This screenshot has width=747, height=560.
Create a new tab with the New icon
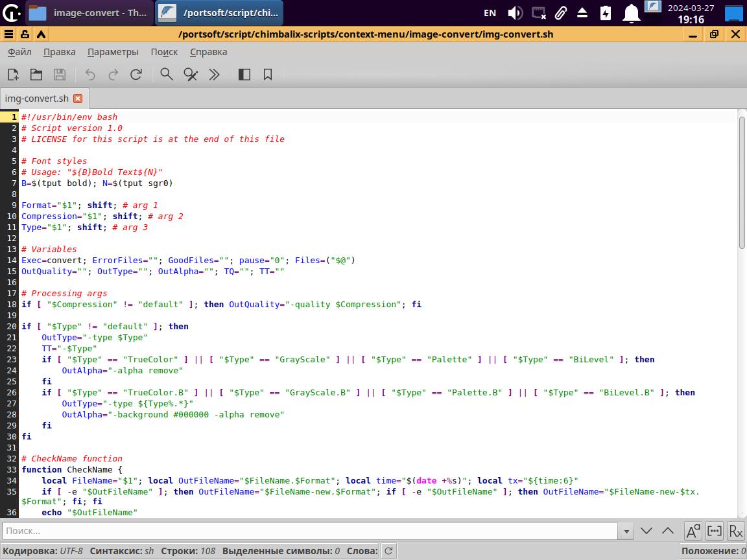click(x=13, y=75)
